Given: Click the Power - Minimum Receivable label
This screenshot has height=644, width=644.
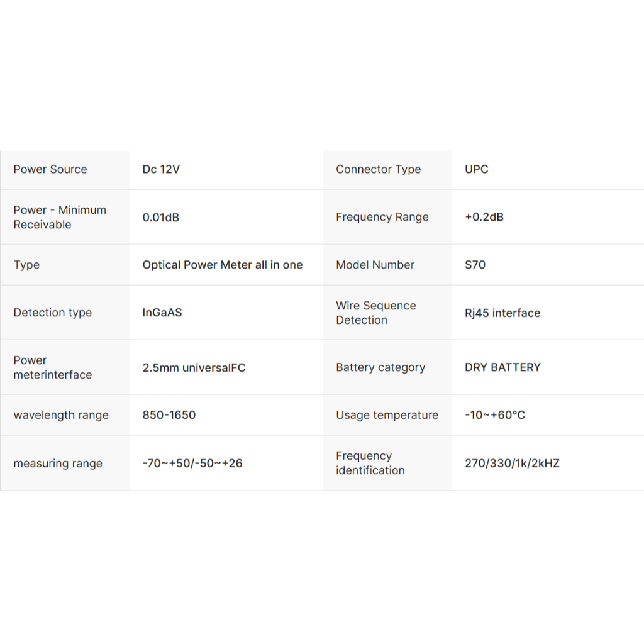Looking at the screenshot, I should tap(60, 217).
